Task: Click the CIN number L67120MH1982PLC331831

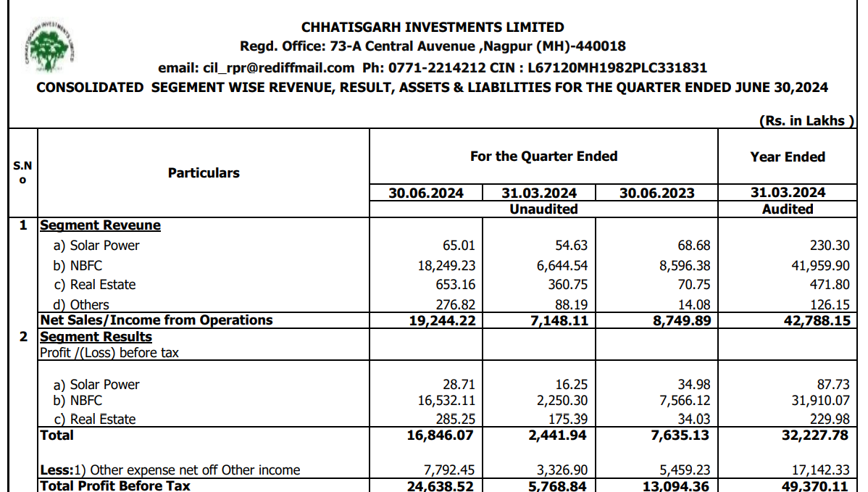Action: click(617, 68)
